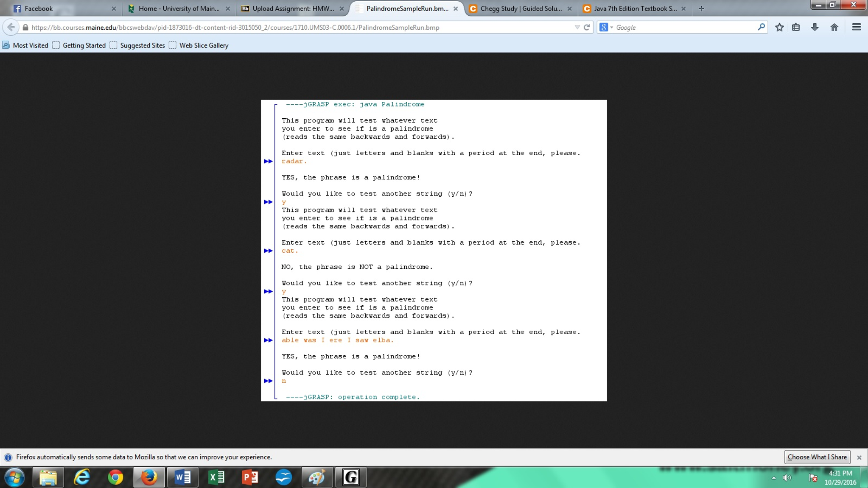868x488 pixels.
Task: Click the volume speaker icon
Action: click(787, 478)
